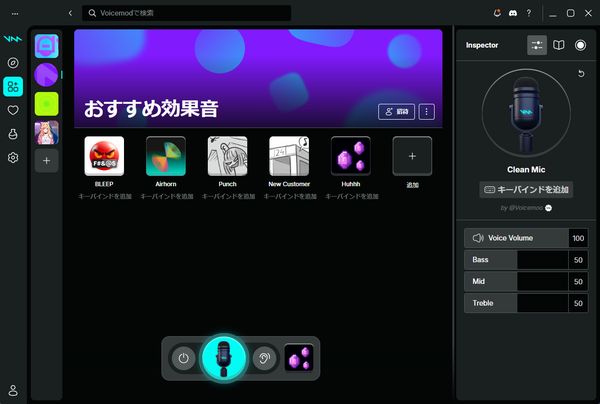
Task: Click the Treble value 50
Action: point(578,303)
